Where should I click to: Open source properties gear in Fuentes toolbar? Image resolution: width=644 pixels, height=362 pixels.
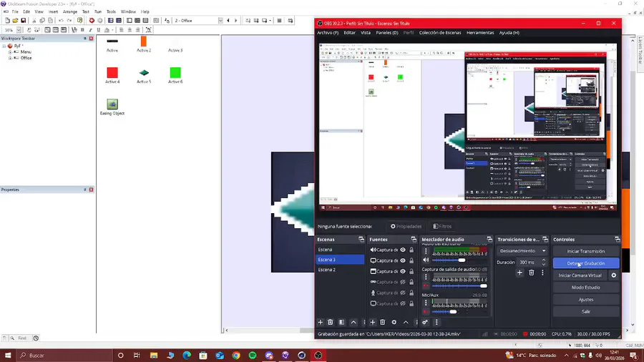click(x=394, y=323)
